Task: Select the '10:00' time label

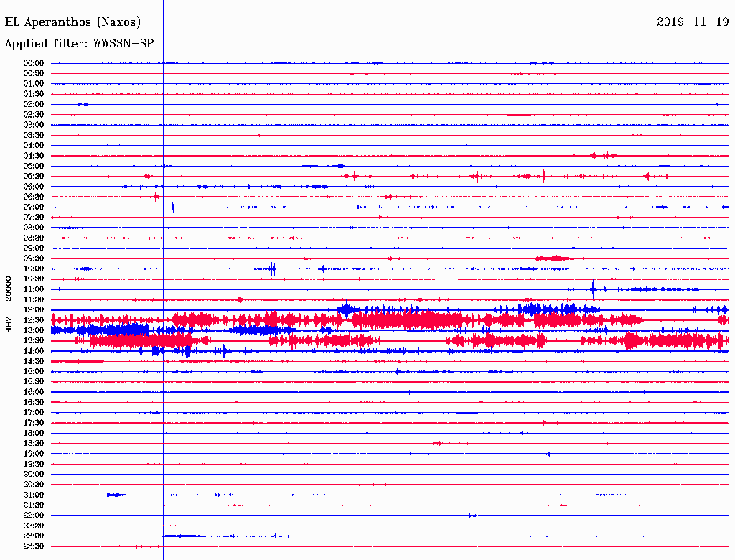Action: coord(34,269)
